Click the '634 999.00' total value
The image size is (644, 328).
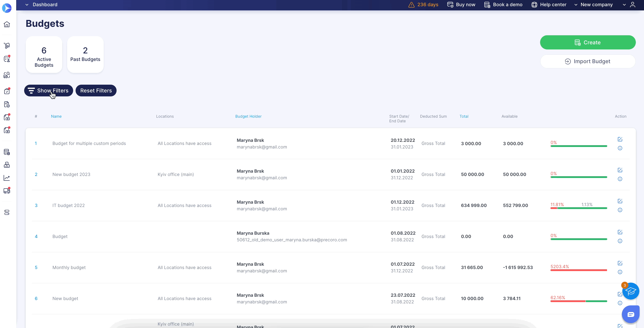click(x=474, y=205)
